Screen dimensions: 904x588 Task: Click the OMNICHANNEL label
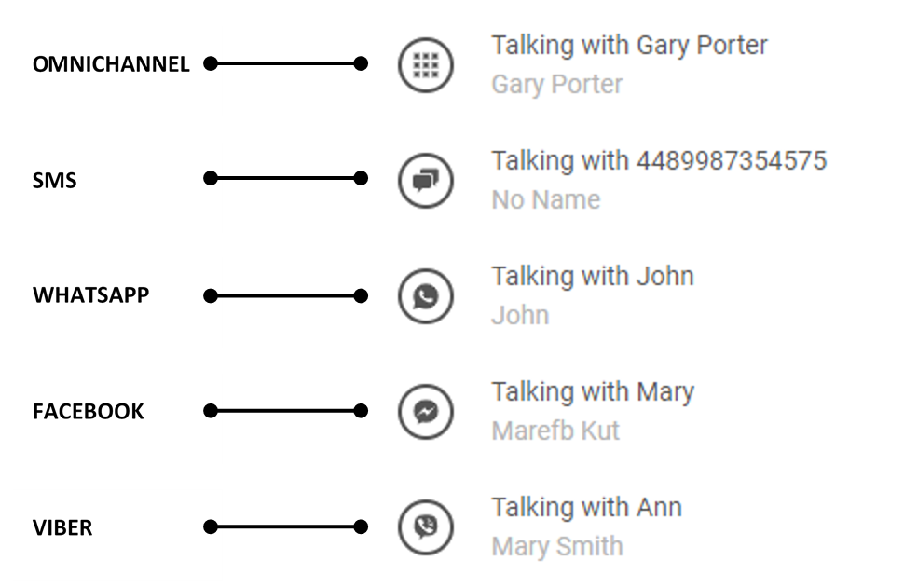pyautogui.click(x=111, y=65)
